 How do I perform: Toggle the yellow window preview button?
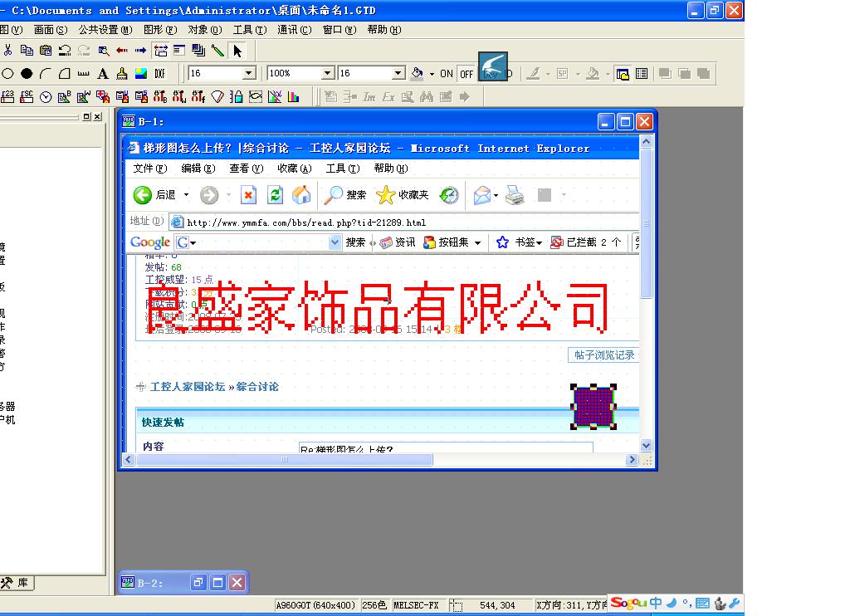point(623,74)
